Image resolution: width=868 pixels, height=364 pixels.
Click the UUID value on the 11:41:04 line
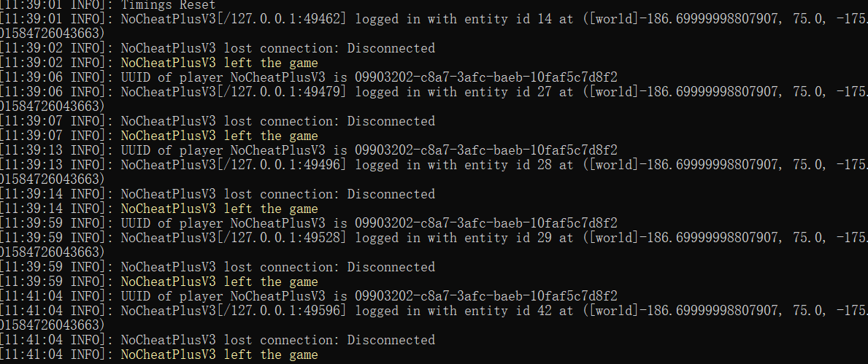[486, 296]
